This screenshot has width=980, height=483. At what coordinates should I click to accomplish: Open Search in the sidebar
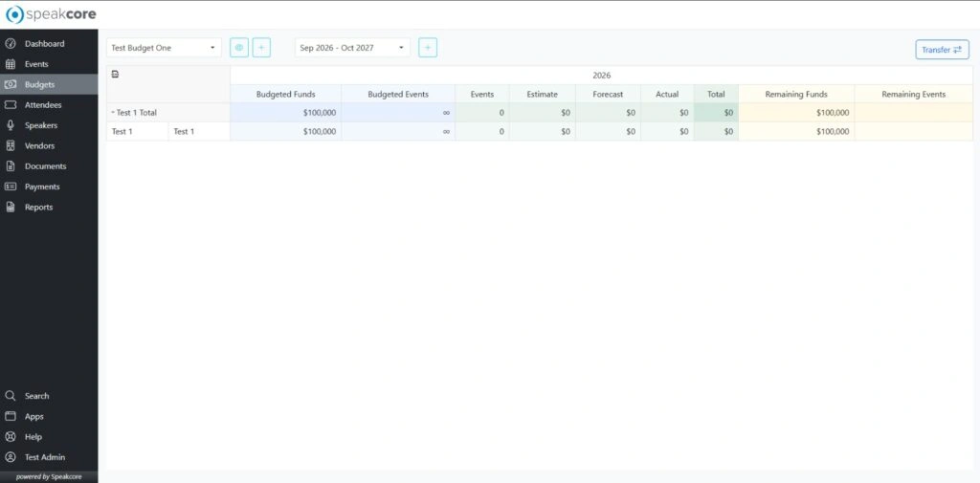pyautogui.click(x=36, y=396)
